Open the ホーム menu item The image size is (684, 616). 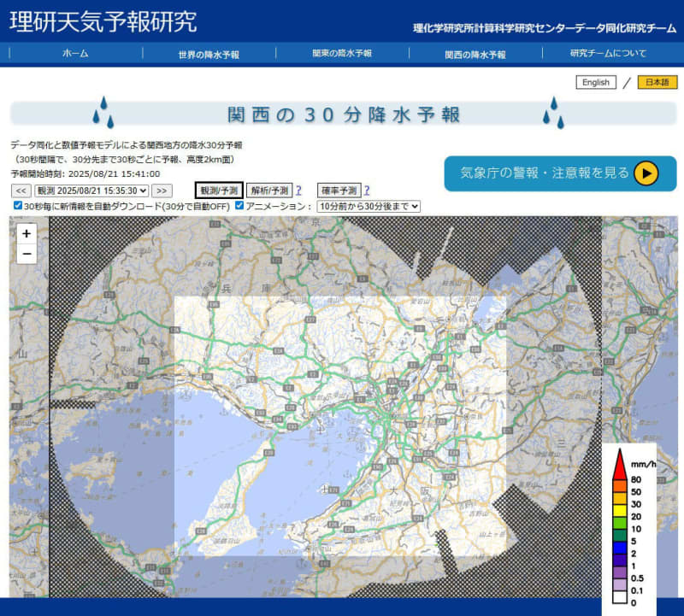[x=75, y=54]
